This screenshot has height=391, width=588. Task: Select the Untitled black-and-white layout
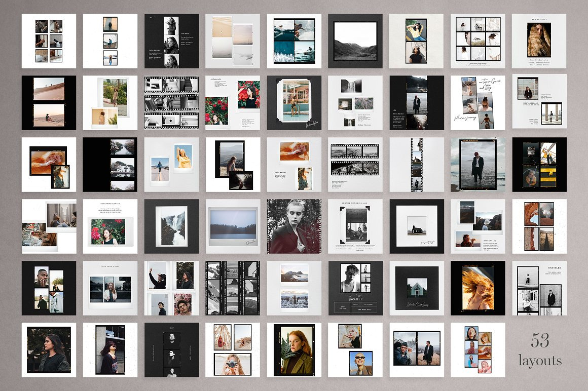(x=539, y=288)
